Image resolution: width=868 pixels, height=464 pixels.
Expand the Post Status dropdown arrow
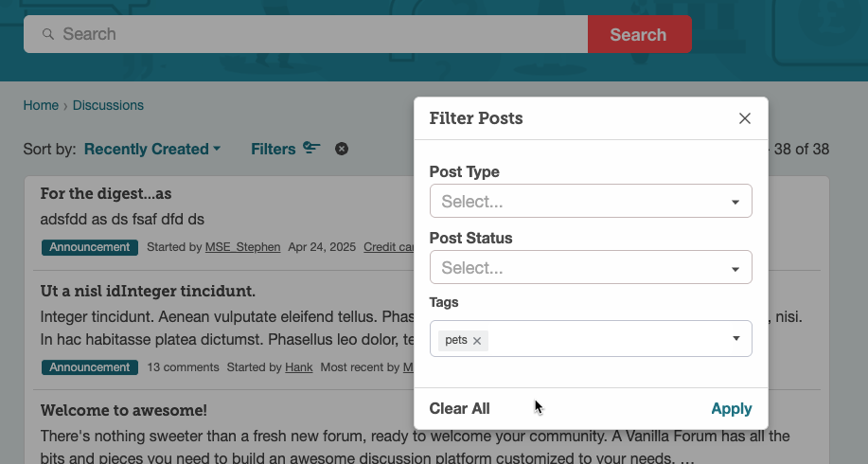click(x=735, y=269)
